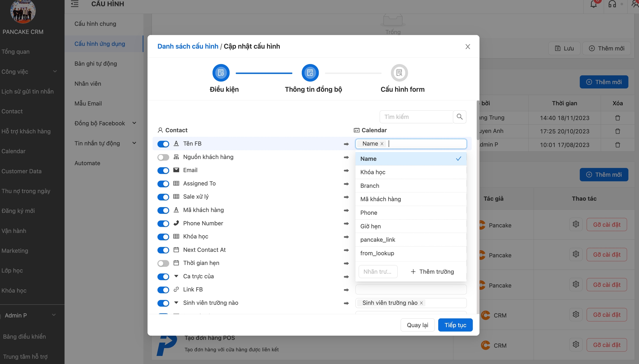Click the Cấu hình form step icon
This screenshot has height=364, width=639.
click(x=399, y=73)
